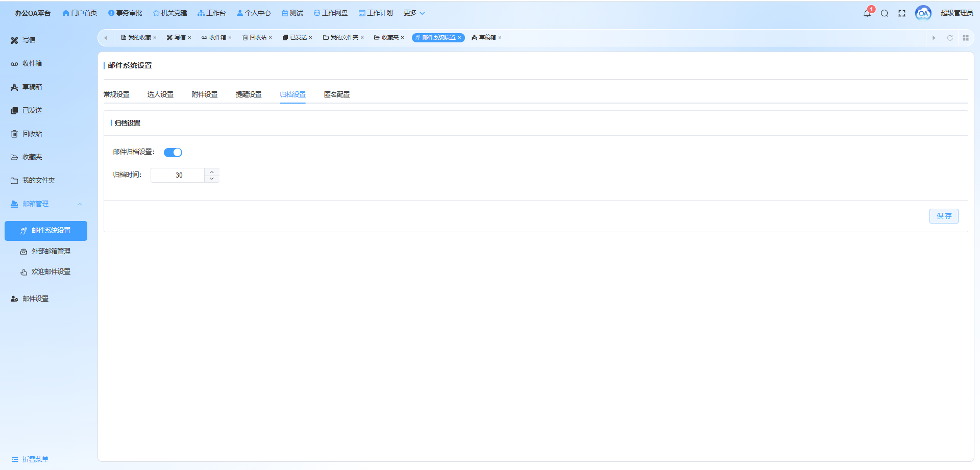Close the 收件箱 page tab
Screen dimensions: 980x470
point(230,38)
